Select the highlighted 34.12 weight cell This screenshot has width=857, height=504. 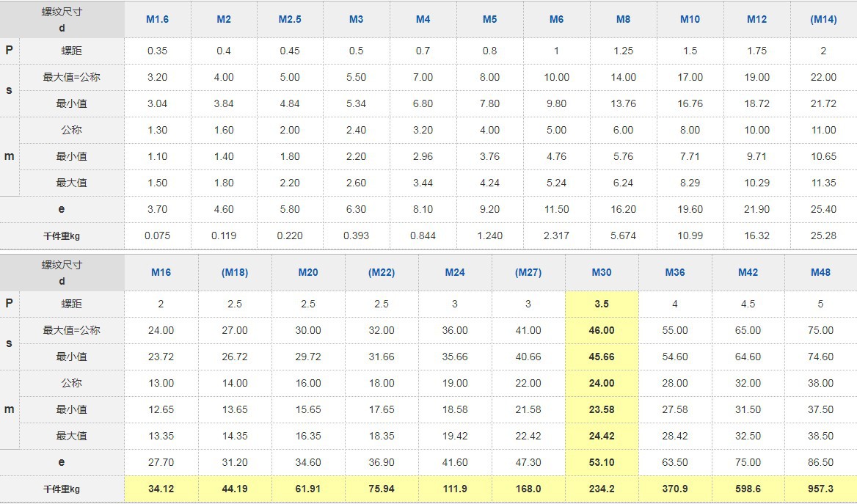161,489
